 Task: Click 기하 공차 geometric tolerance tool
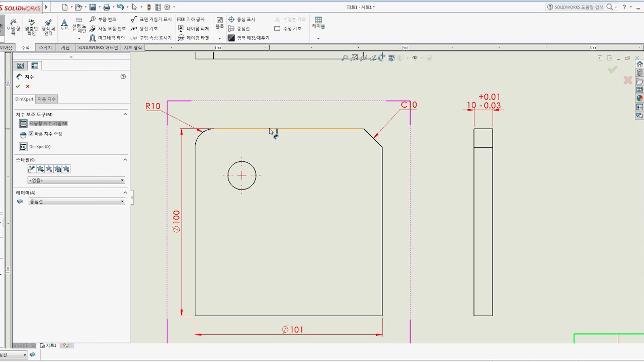(x=191, y=19)
